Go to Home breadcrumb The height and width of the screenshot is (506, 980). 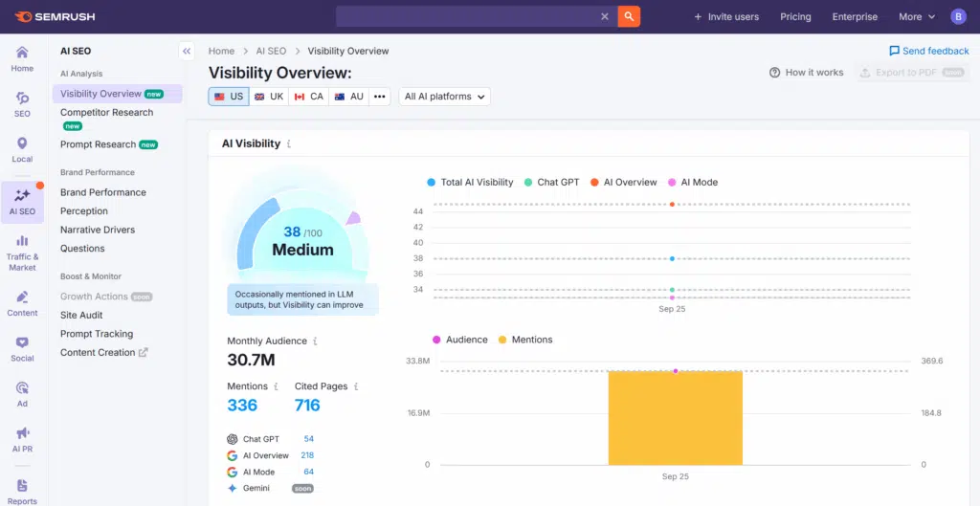coord(222,52)
